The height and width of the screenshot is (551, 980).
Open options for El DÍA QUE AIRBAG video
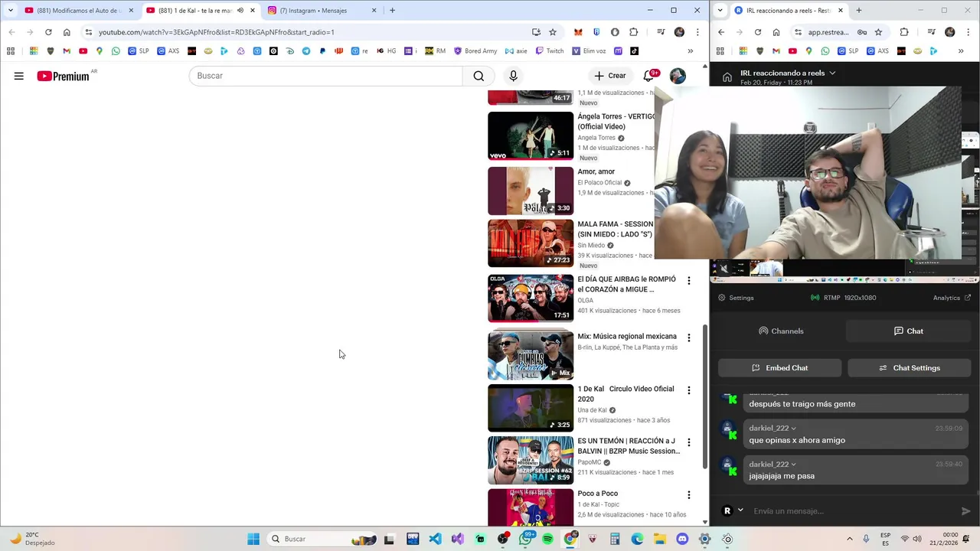pos(688,281)
